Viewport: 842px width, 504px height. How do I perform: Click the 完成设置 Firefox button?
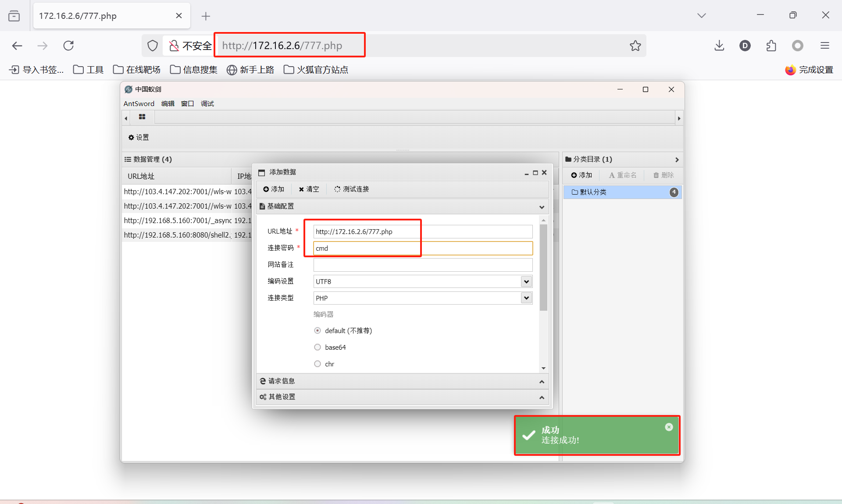pyautogui.click(x=809, y=70)
